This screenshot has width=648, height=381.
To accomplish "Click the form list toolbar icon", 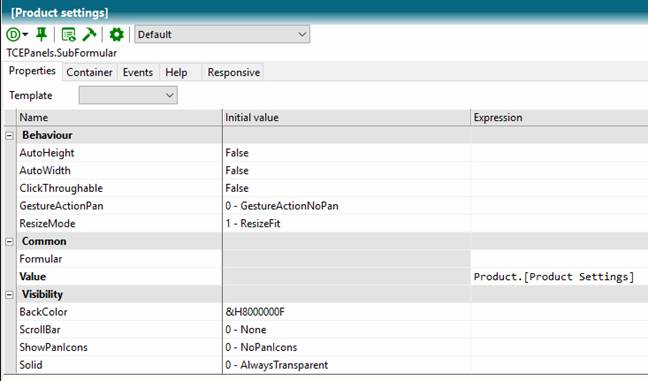I will pyautogui.click(x=68, y=35).
